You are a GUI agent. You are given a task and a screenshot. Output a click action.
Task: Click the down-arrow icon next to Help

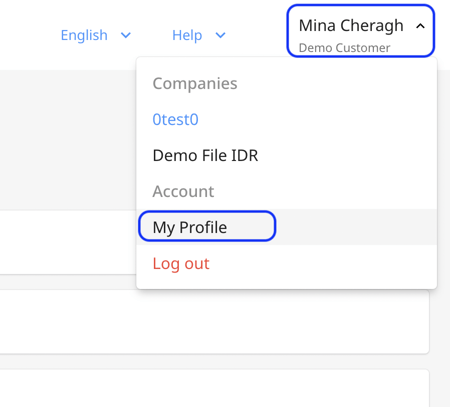[220, 35]
